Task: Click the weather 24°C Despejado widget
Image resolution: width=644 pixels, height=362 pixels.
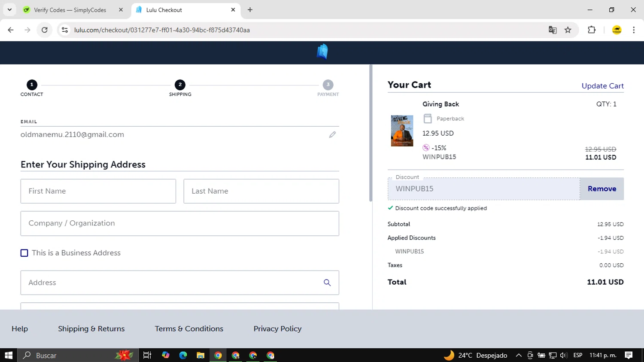Action: click(x=476, y=356)
